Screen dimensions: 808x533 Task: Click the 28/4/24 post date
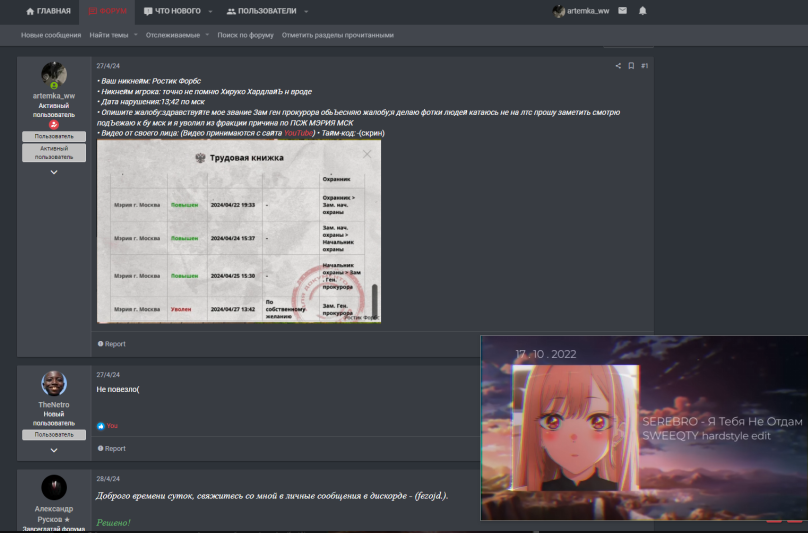108,479
